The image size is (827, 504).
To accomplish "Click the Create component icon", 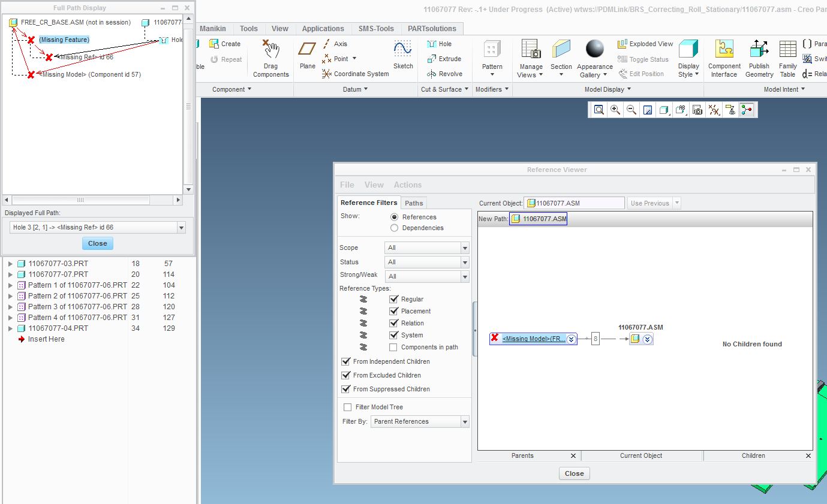I will 225,44.
